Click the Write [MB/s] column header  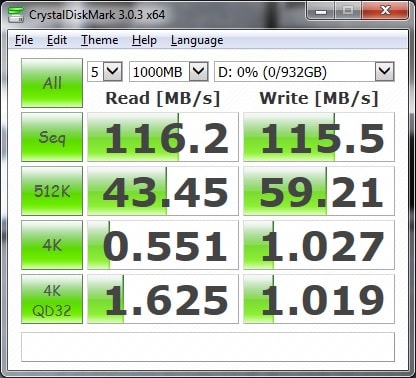tap(319, 98)
